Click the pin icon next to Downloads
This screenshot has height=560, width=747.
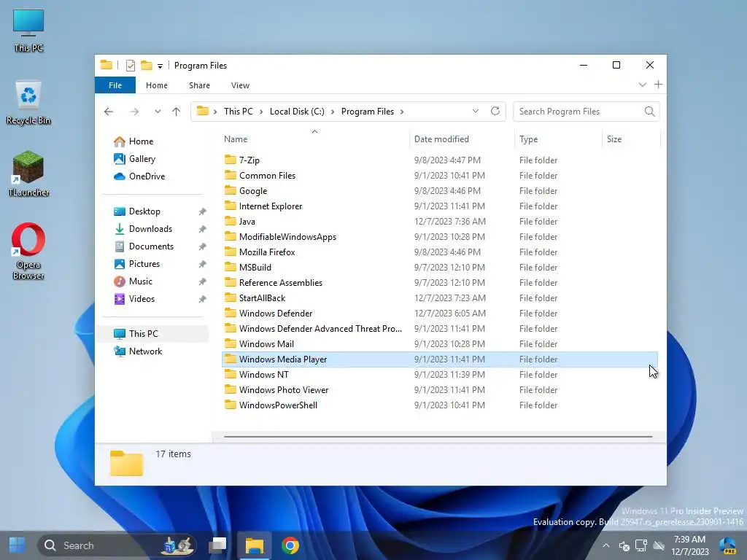pyautogui.click(x=203, y=229)
